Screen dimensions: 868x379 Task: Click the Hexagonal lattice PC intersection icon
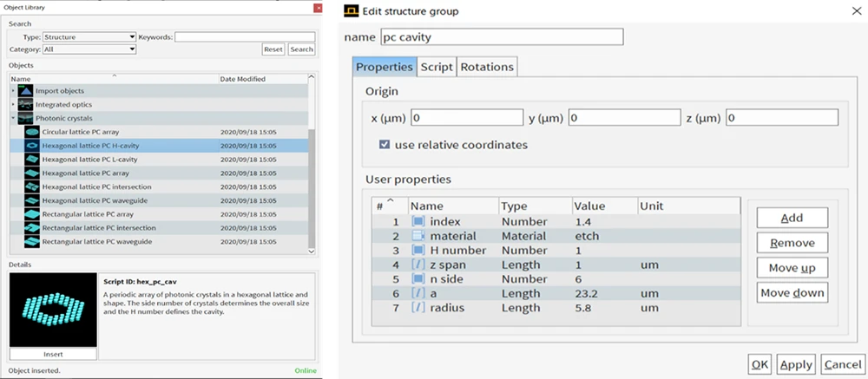tap(33, 187)
